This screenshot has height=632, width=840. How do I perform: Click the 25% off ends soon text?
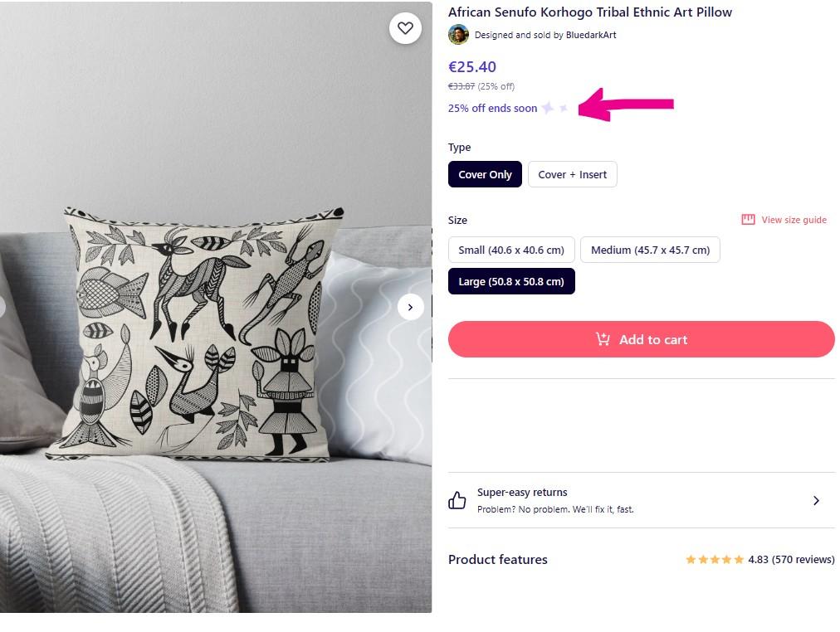[x=492, y=109]
